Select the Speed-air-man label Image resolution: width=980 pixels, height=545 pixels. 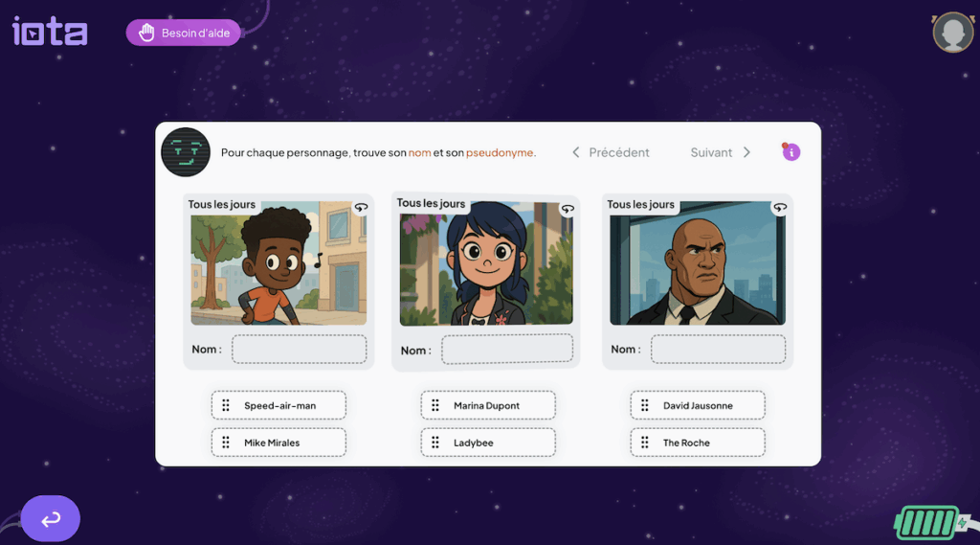(x=278, y=405)
